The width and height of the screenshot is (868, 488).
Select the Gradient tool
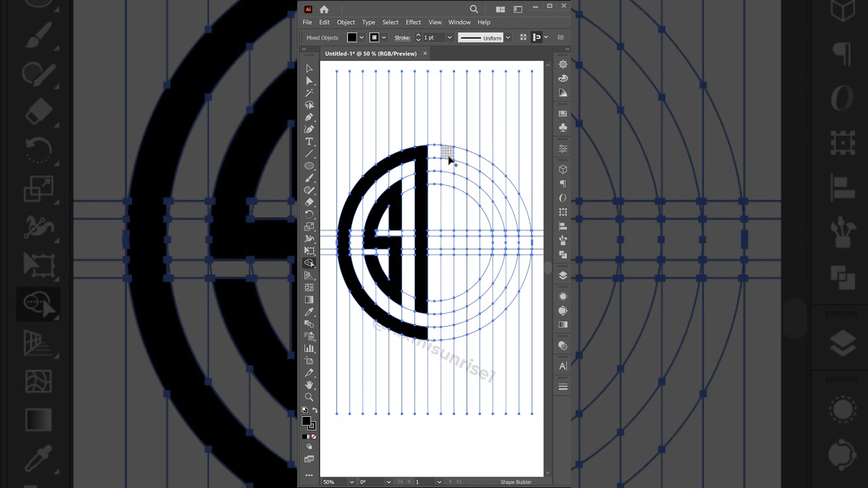pyautogui.click(x=309, y=300)
